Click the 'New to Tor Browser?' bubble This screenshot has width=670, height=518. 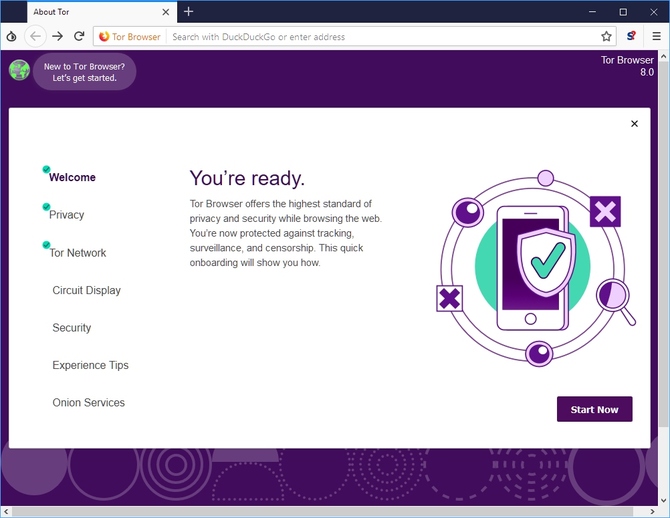(x=85, y=72)
